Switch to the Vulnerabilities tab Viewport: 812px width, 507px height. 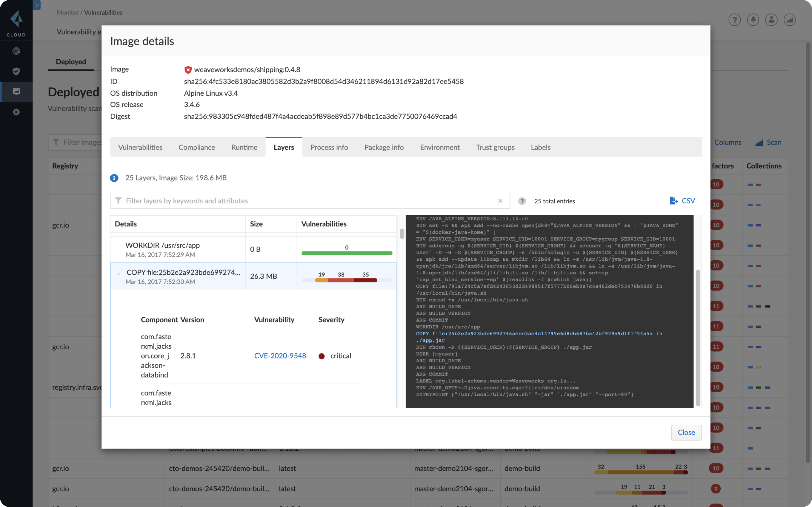tap(140, 147)
